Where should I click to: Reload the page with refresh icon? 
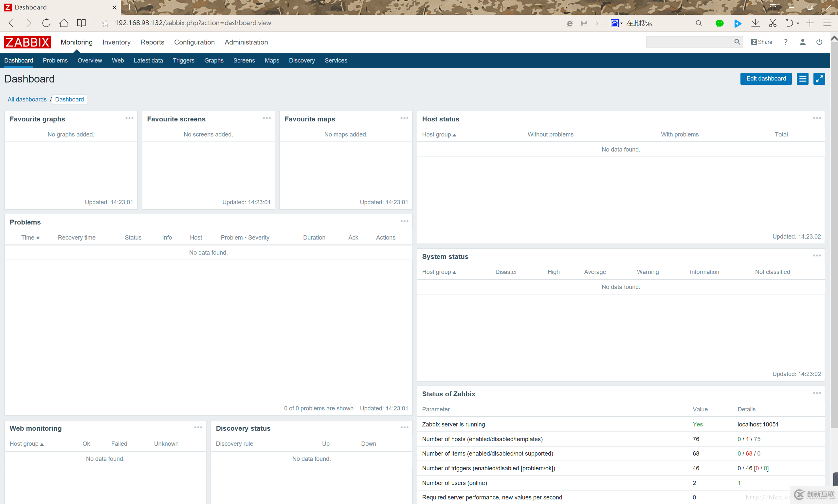coord(46,23)
